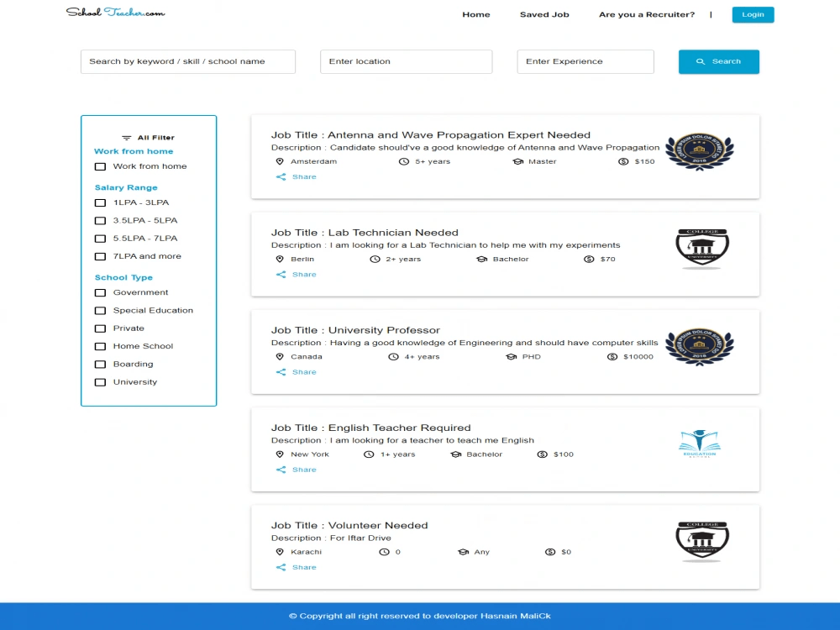Open the Antenna and Wave Propagation job title
The height and width of the screenshot is (630, 840).
pos(431,135)
